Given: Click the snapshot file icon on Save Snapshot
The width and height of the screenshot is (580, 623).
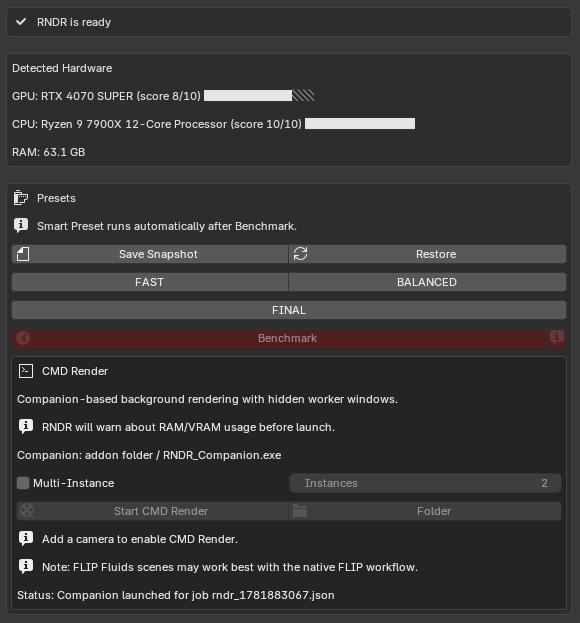Looking at the screenshot, I should [x=23, y=254].
